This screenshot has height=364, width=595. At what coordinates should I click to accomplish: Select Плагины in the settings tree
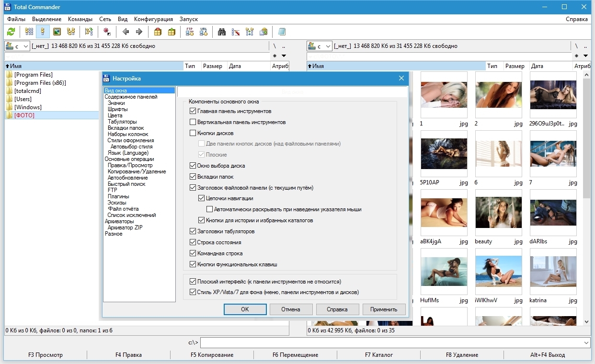pos(118,196)
